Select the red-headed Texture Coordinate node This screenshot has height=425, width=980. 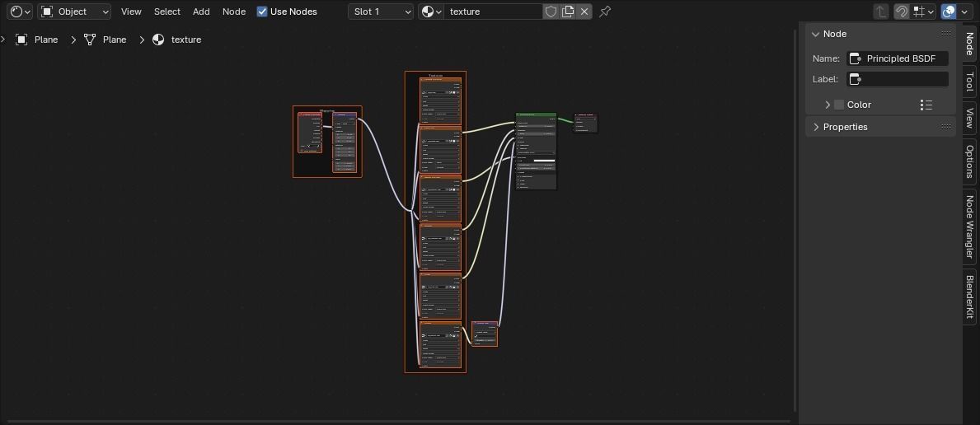coord(310,133)
